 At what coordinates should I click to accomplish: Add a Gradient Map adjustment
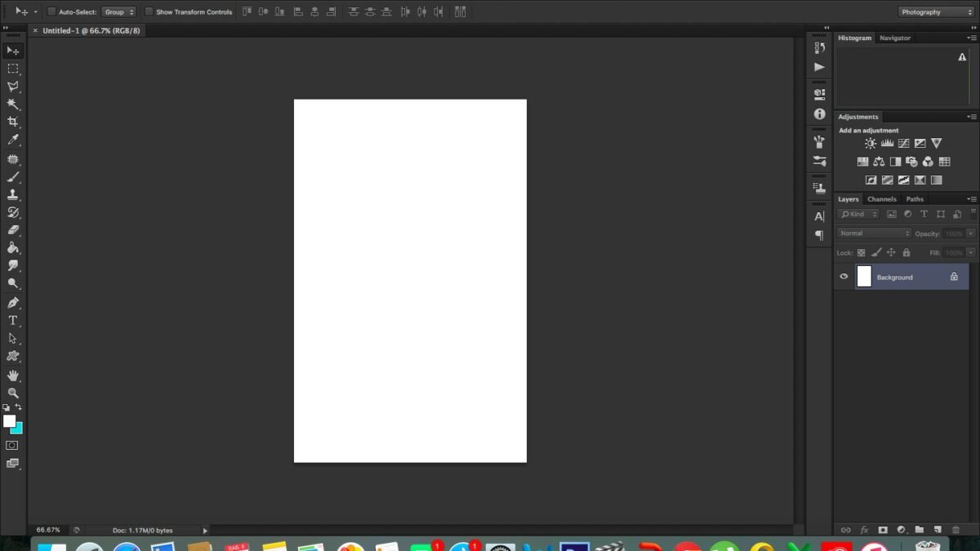pyautogui.click(x=936, y=180)
